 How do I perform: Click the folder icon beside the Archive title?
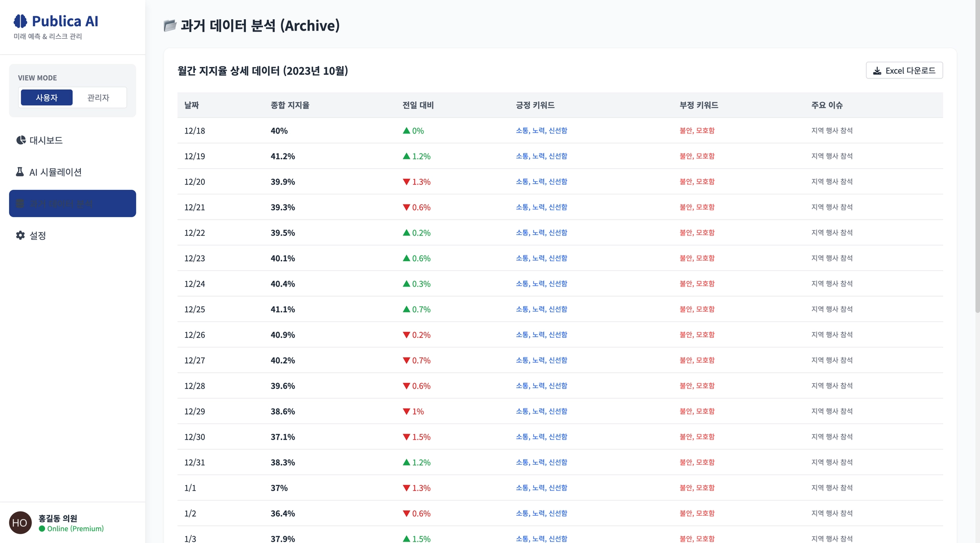tap(169, 26)
